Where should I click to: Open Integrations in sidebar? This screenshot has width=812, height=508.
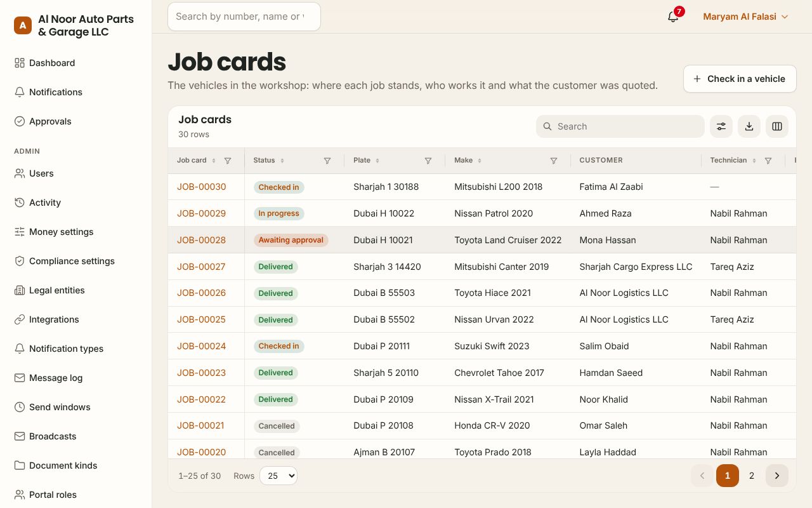76,319
